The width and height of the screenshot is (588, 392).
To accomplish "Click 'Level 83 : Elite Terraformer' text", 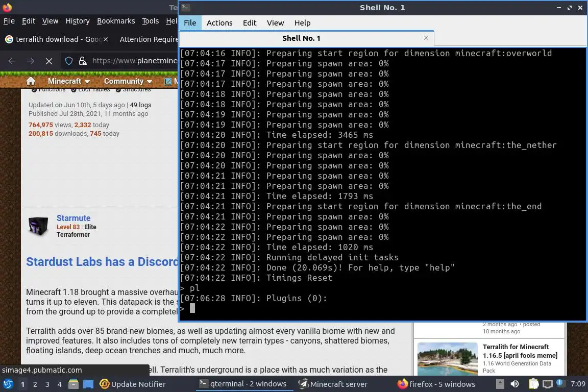I will point(77,231).
